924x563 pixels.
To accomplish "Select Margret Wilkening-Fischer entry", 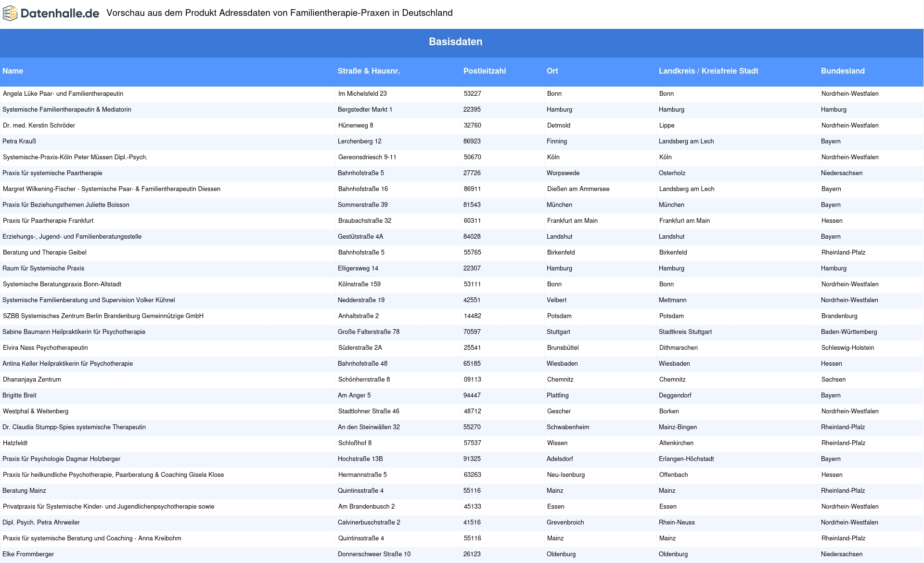I will coord(112,189).
